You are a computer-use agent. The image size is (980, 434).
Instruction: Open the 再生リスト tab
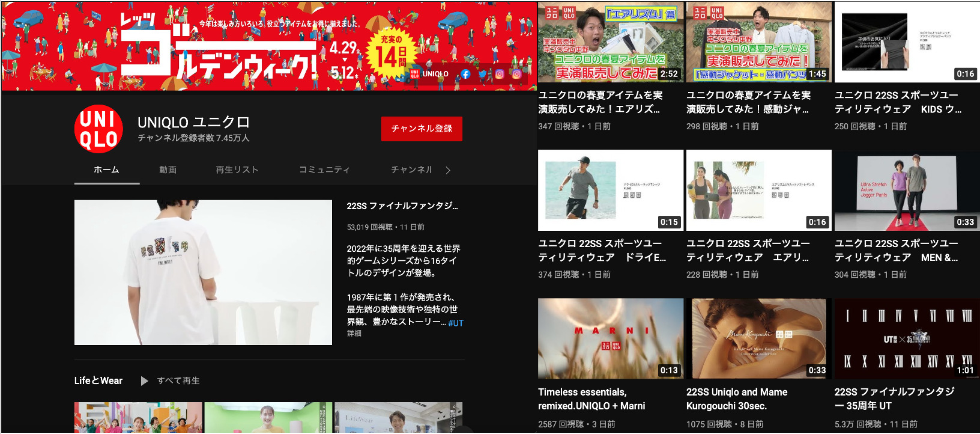[x=237, y=170]
